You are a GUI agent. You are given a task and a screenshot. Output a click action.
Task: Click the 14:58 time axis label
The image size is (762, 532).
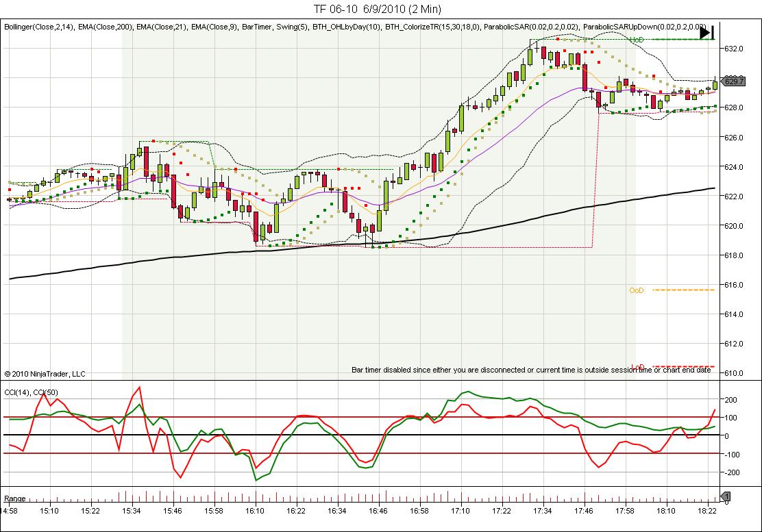9,511
